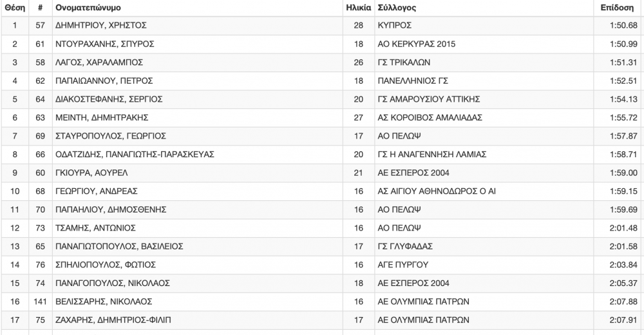This screenshot has width=644, height=335.
Task: Select athlete ΝΤΟΥΡΑΧΑΝΗΣ, ΣΠΥΡΟΣ
Action: [105, 44]
